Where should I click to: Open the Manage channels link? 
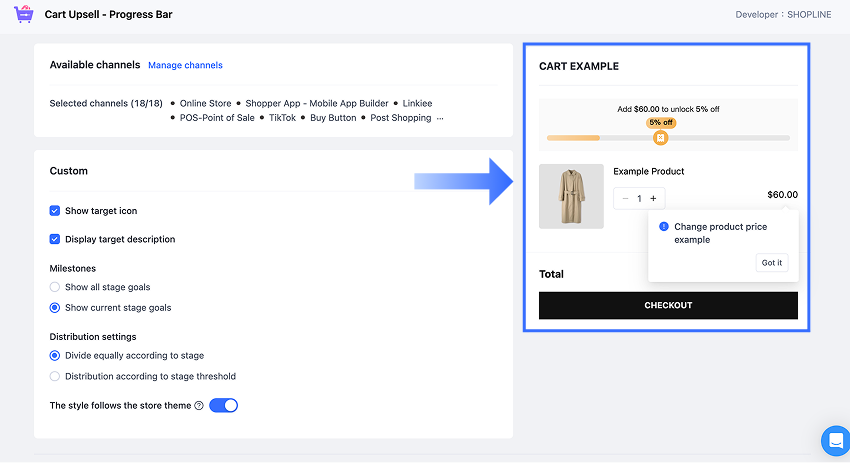185,65
